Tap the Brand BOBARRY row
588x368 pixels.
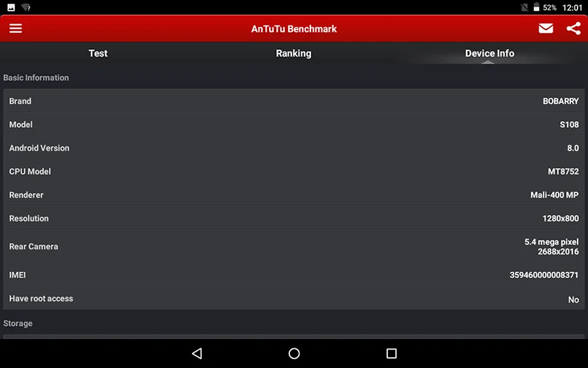click(294, 101)
